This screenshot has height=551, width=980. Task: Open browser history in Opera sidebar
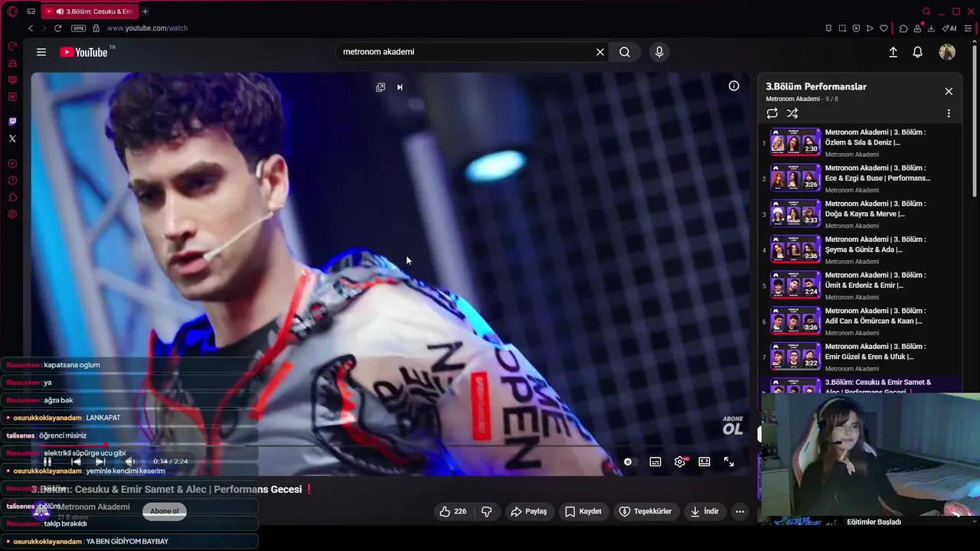(x=12, y=181)
